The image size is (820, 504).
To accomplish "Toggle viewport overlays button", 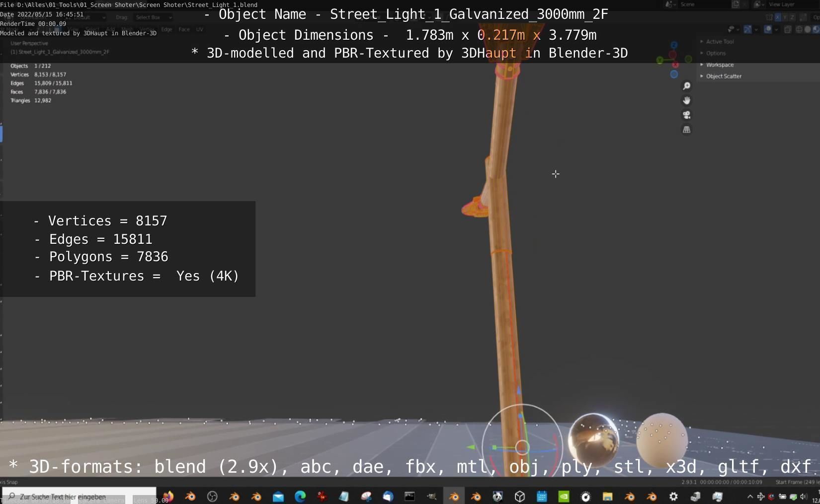I will pos(768,29).
